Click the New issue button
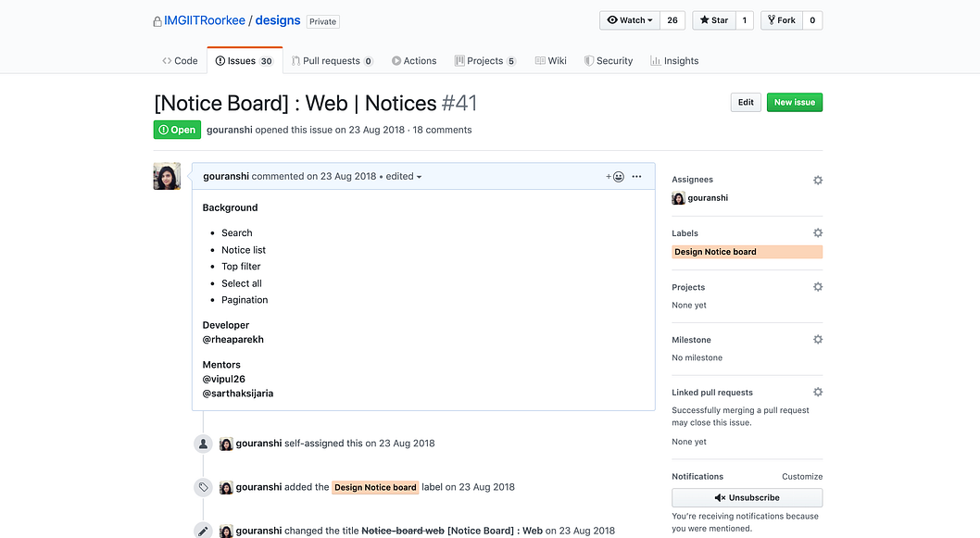Screen dimensions: 980x538 coord(794,102)
